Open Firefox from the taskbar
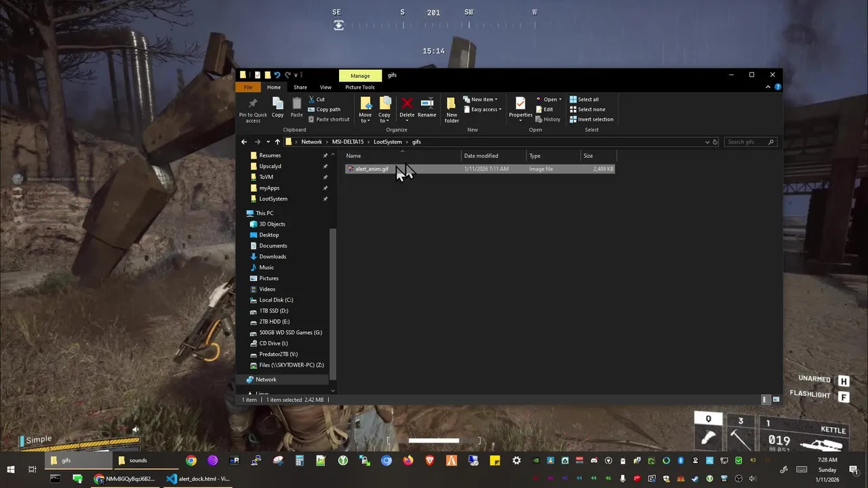Image resolution: width=868 pixels, height=488 pixels. click(408, 460)
